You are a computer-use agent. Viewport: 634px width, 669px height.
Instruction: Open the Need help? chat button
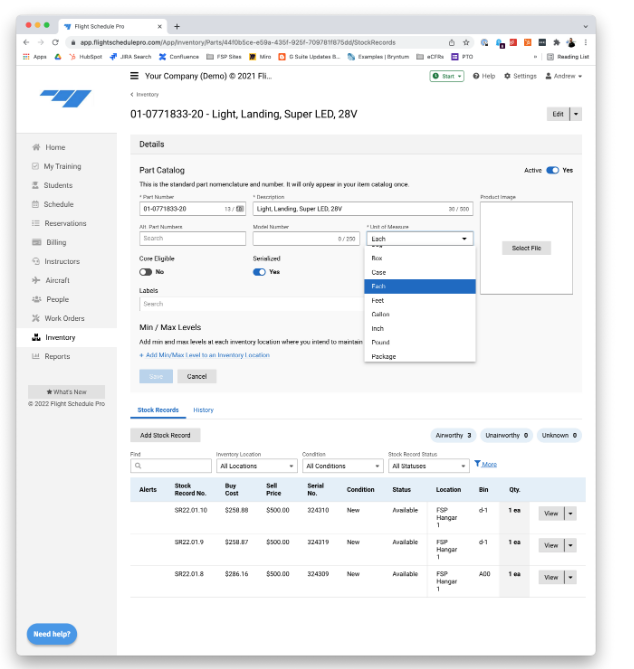pos(52,634)
